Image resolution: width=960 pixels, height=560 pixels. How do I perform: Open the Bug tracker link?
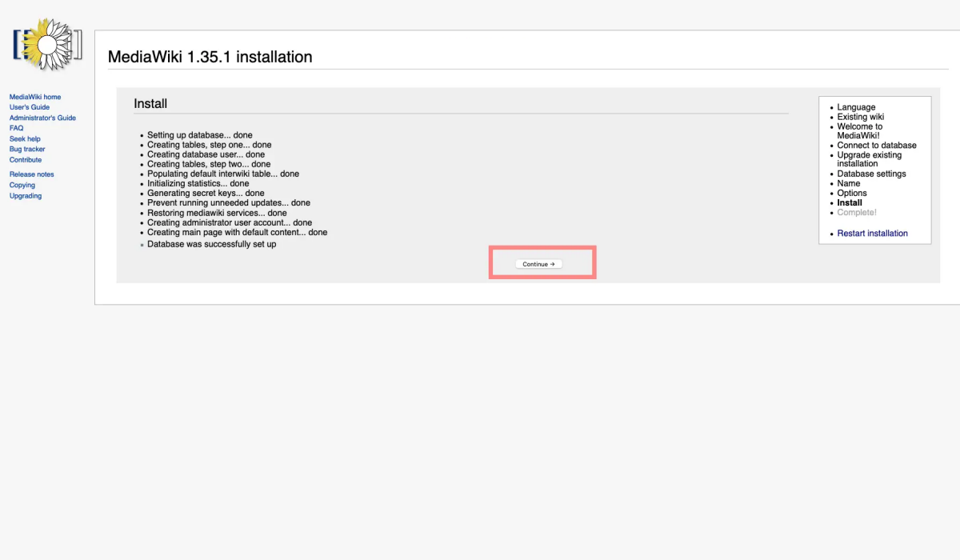click(27, 149)
